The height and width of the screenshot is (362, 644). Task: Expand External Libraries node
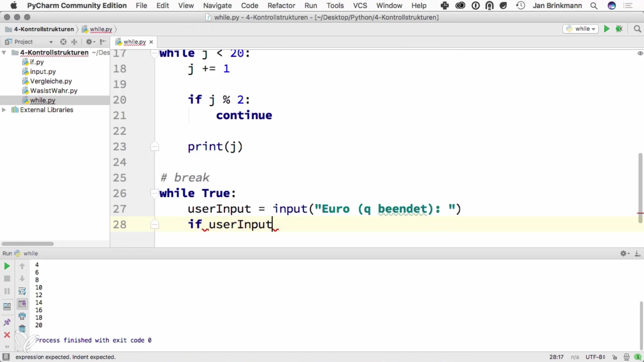coord(4,110)
